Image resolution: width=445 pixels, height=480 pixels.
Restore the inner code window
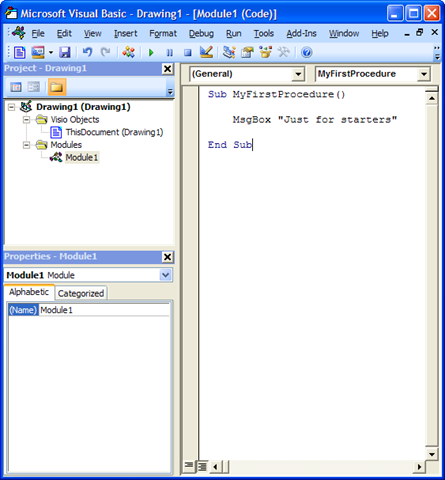419,33
